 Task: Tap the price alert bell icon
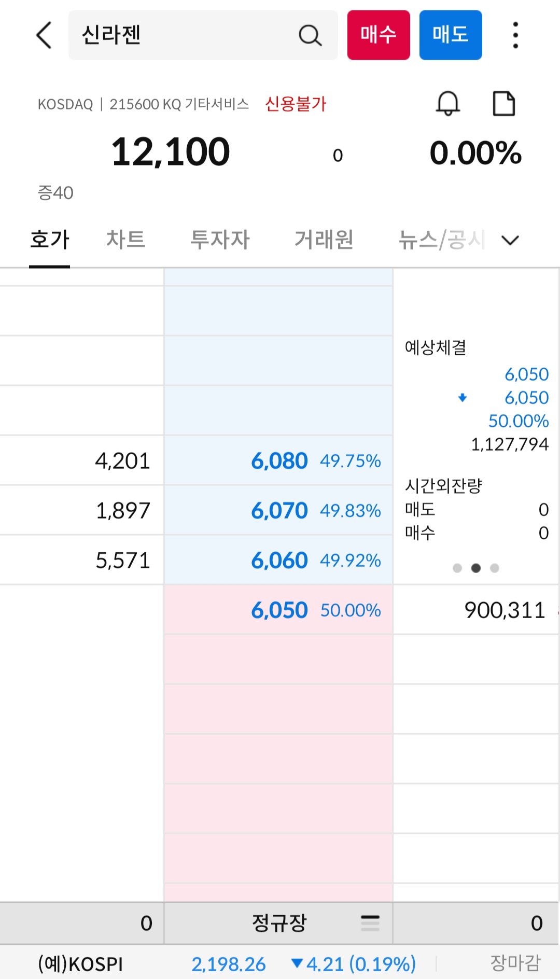click(x=447, y=103)
